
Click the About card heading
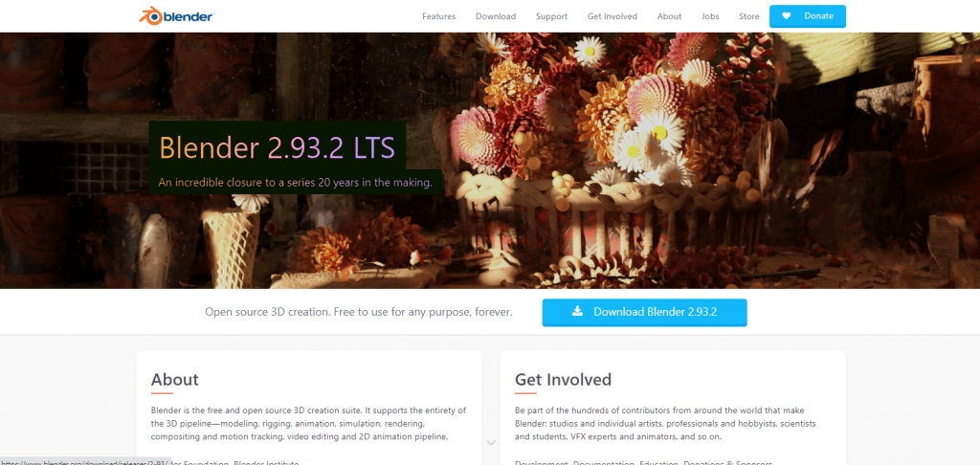(175, 380)
